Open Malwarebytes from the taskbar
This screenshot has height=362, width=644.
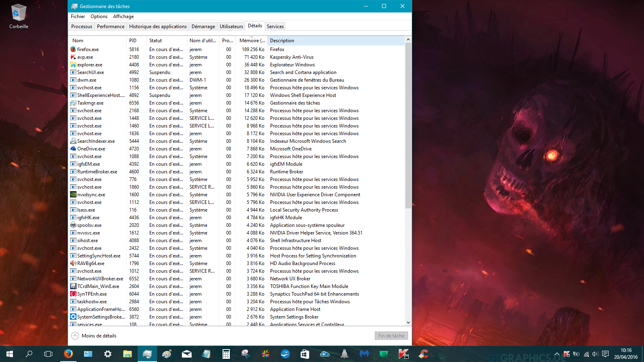click(x=364, y=354)
